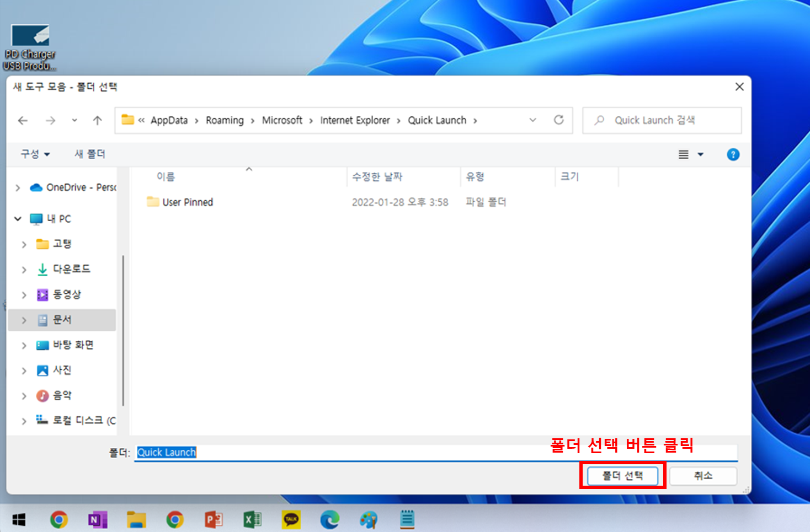This screenshot has height=532, width=810.
Task: Click the folder icon in address bar
Action: pyautogui.click(x=128, y=120)
